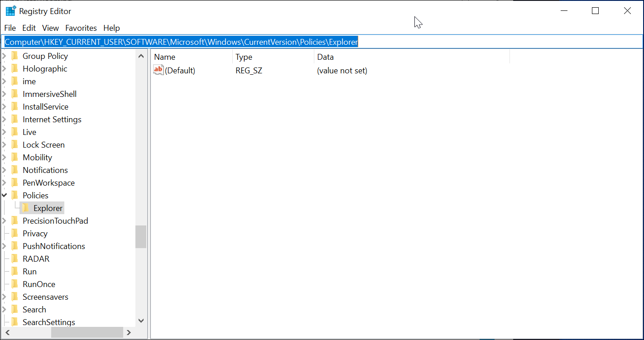
Task: Expand the Notifications key
Action: (5, 170)
